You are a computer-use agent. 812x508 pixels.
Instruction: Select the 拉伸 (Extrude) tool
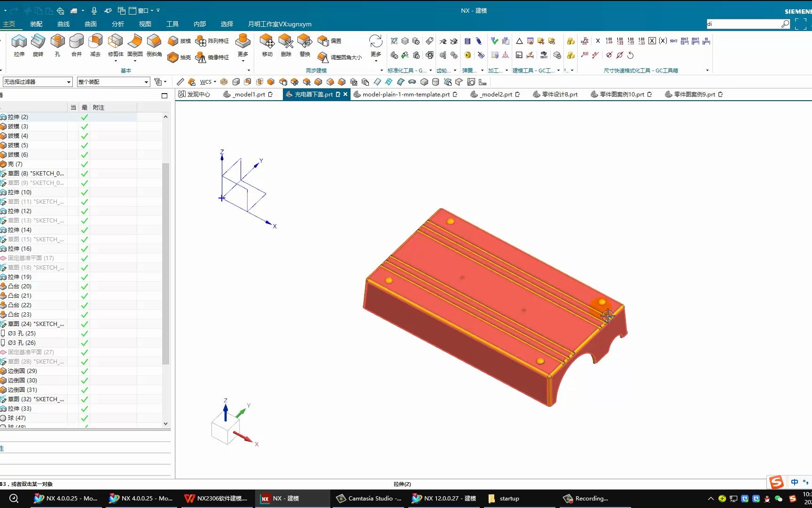(x=19, y=46)
